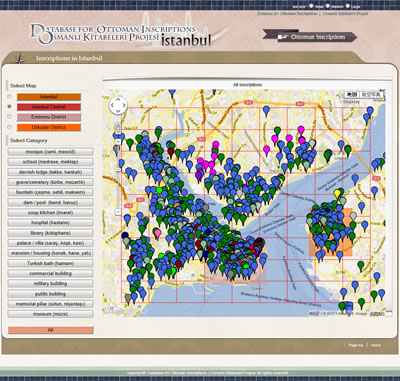This screenshot has height=381, width=400.
Task: Filter by memorial pillar category
Action: click(50, 304)
